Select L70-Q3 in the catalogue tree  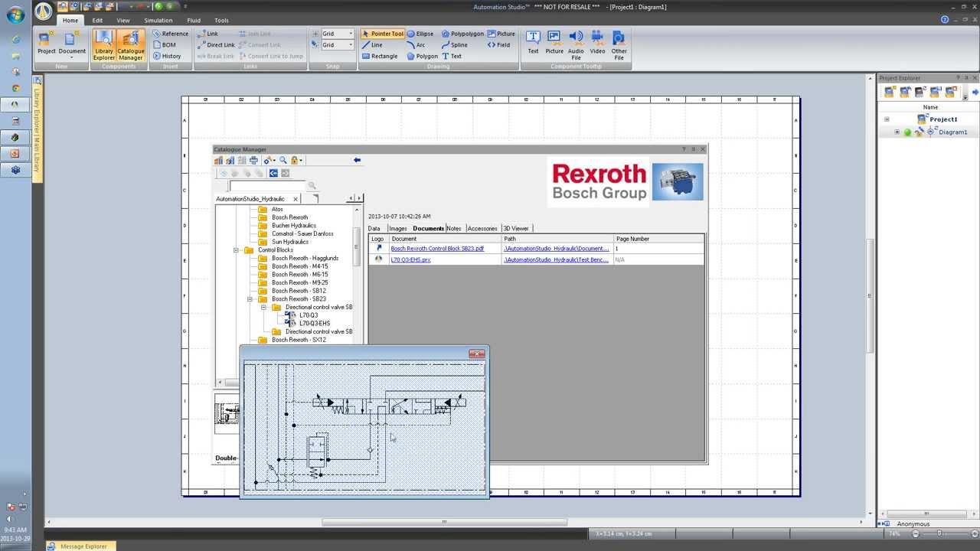[x=309, y=315]
